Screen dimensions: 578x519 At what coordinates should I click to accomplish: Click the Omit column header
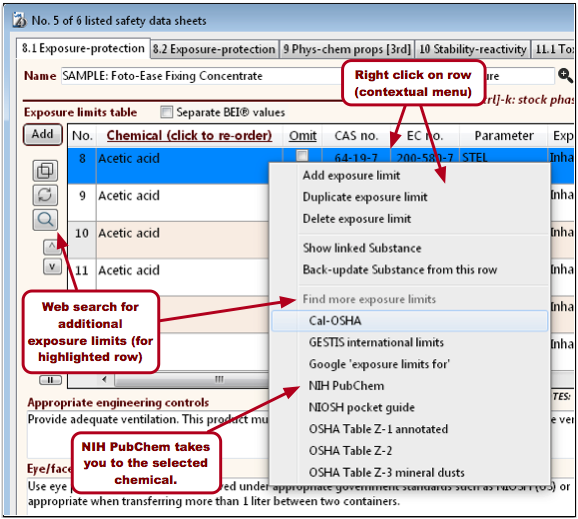coord(303,136)
